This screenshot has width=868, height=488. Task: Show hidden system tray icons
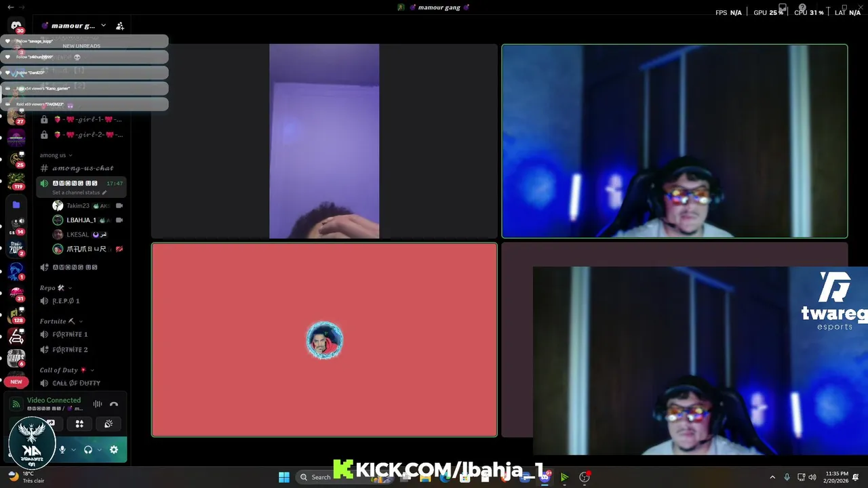coord(772,477)
